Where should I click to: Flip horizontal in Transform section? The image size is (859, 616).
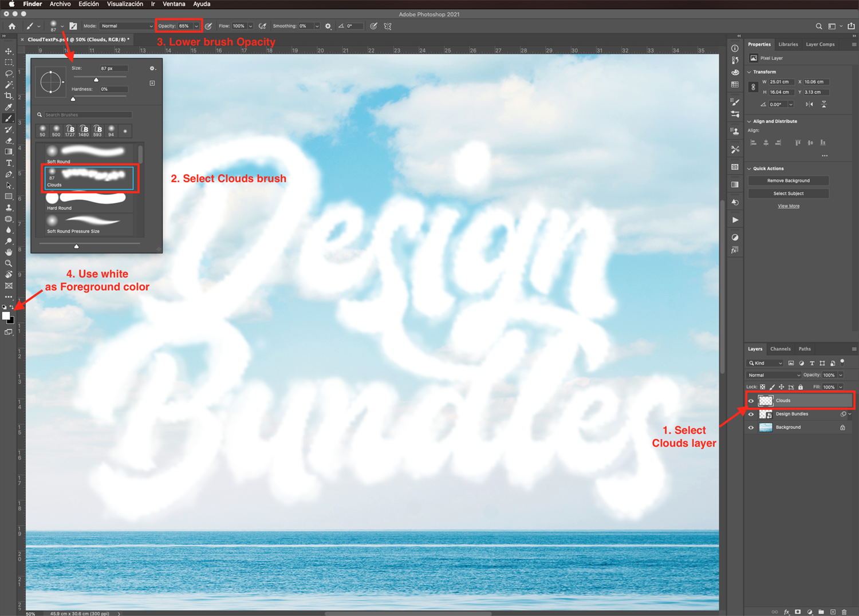coord(809,104)
